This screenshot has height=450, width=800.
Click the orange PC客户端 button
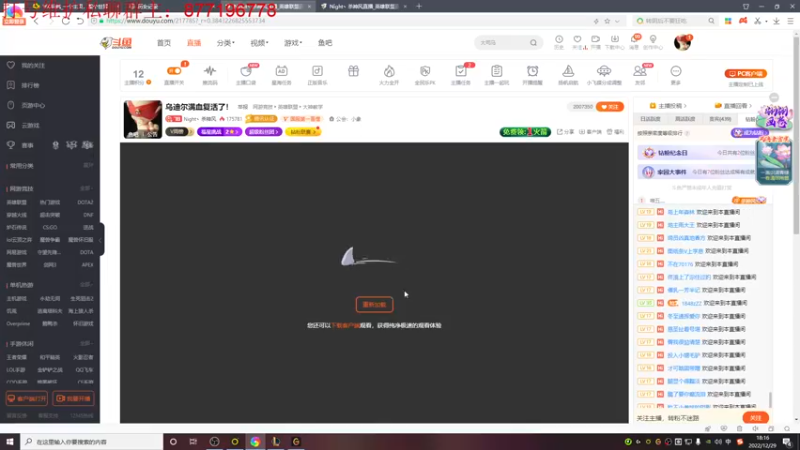[x=745, y=73]
